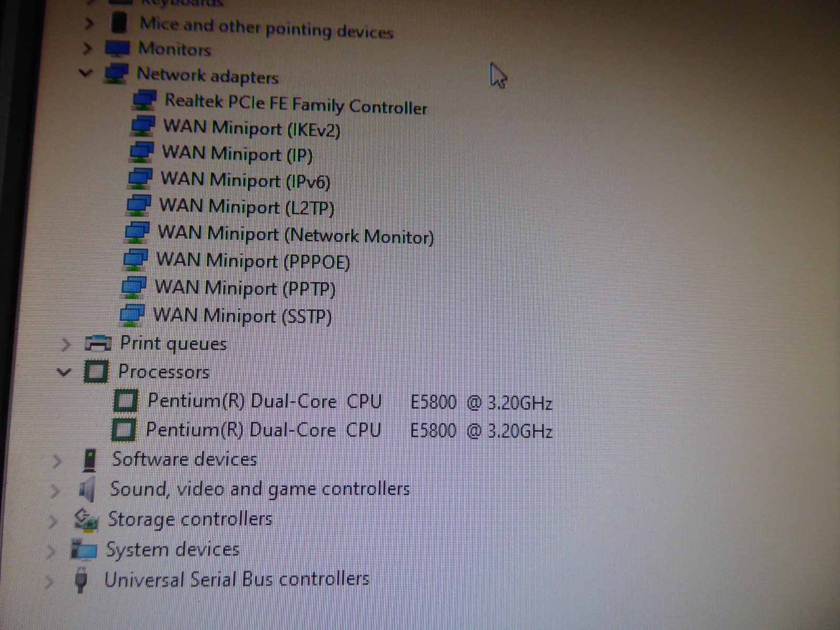Select the System devices label
Screen dimensions: 840x630
(x=173, y=549)
